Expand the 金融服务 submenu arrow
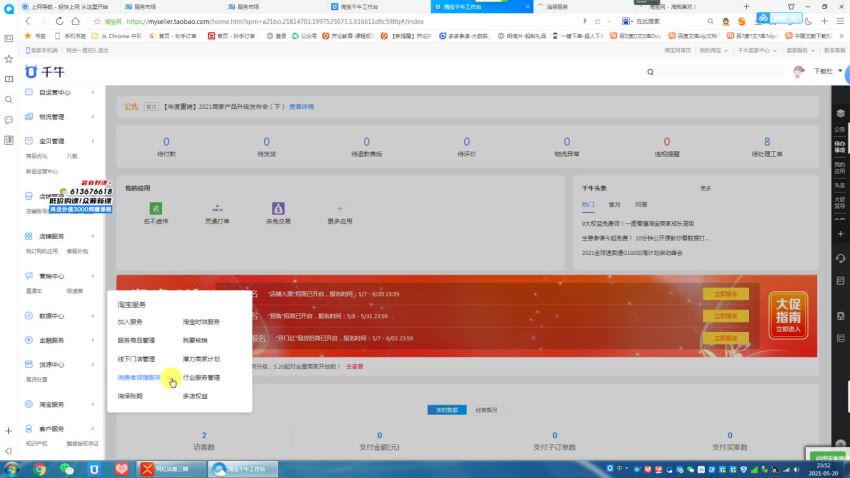850x478 pixels. click(93, 340)
